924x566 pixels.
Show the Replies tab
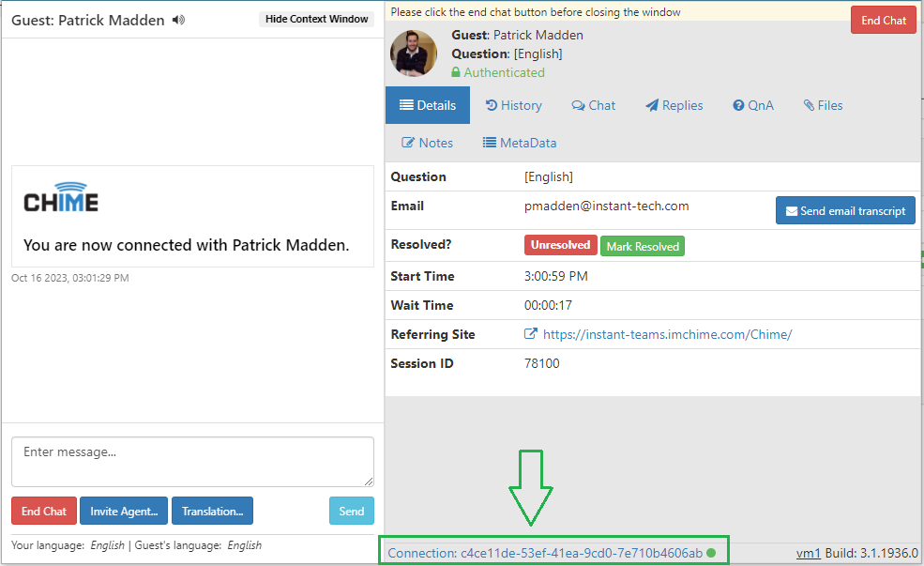(x=674, y=105)
